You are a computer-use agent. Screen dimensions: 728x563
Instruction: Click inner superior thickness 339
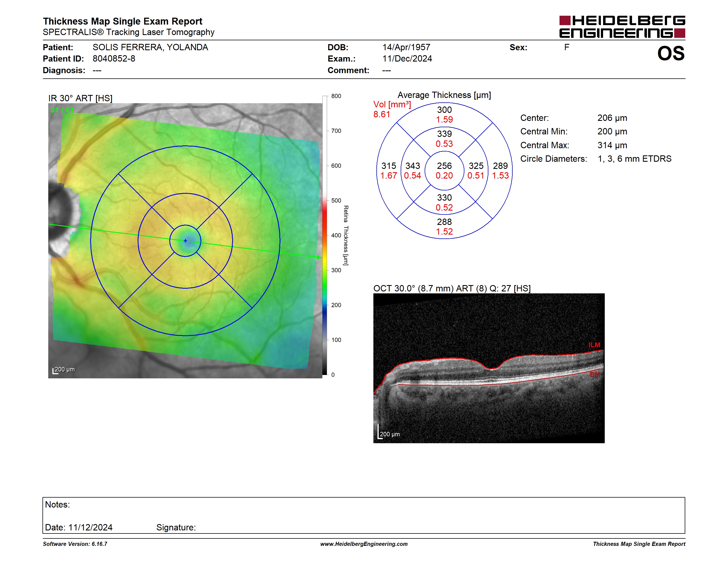point(444,134)
